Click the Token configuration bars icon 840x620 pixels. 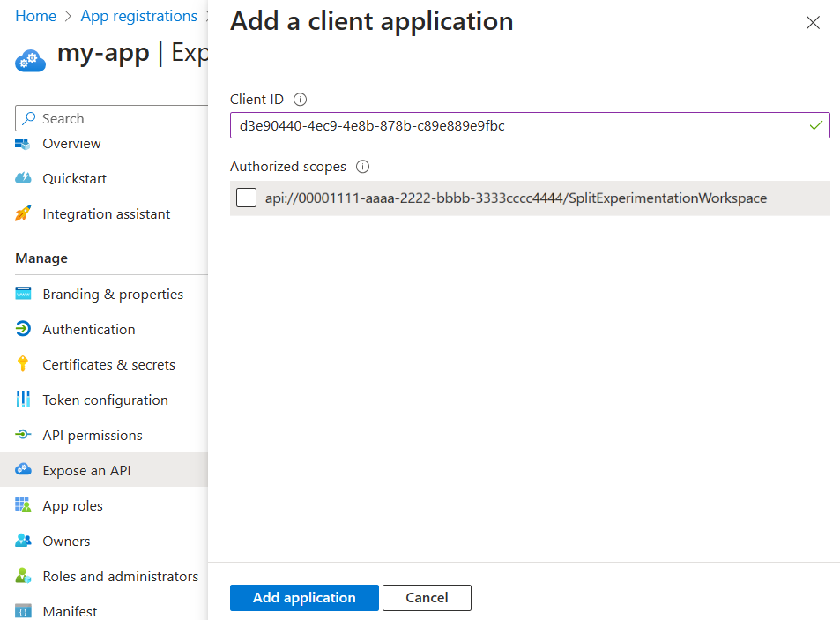click(23, 400)
